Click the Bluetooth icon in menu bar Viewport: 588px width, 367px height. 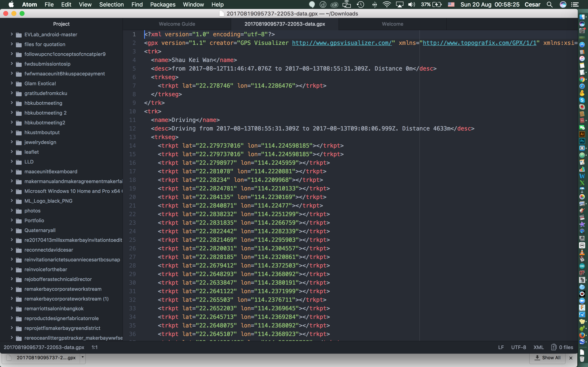coord(374,5)
